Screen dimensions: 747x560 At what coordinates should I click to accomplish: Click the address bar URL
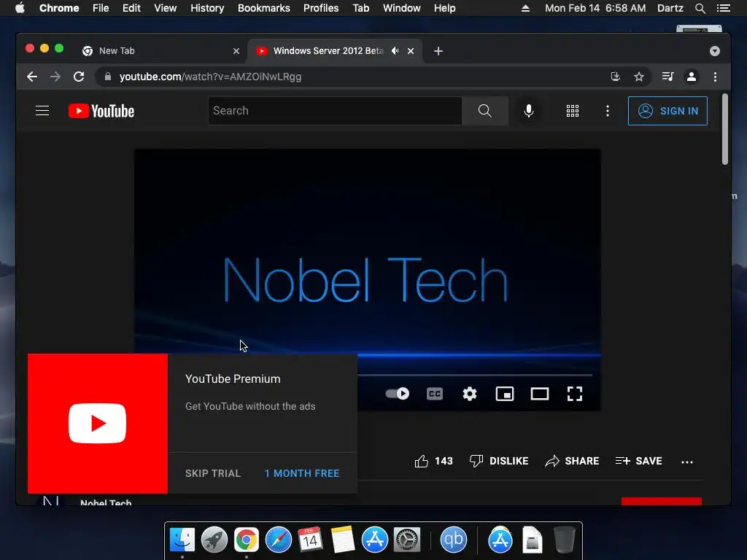(210, 77)
